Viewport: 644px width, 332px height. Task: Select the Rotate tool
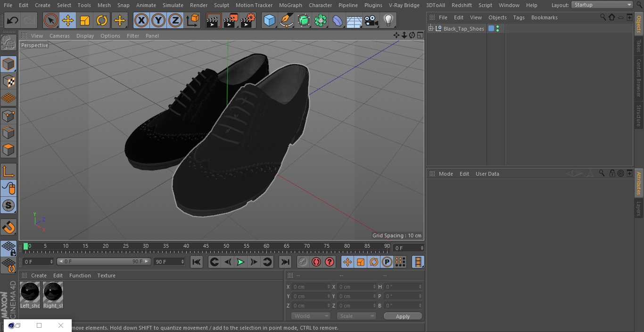click(x=102, y=21)
